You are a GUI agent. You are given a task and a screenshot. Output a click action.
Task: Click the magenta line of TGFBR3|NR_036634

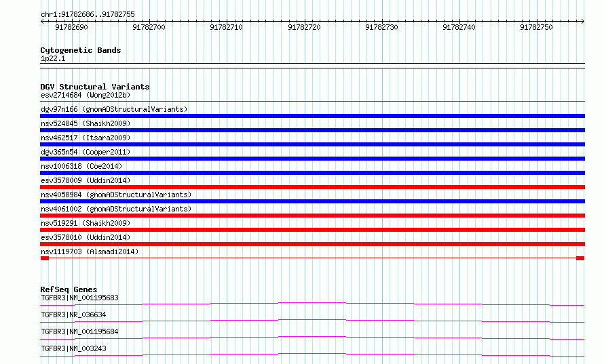click(312, 321)
